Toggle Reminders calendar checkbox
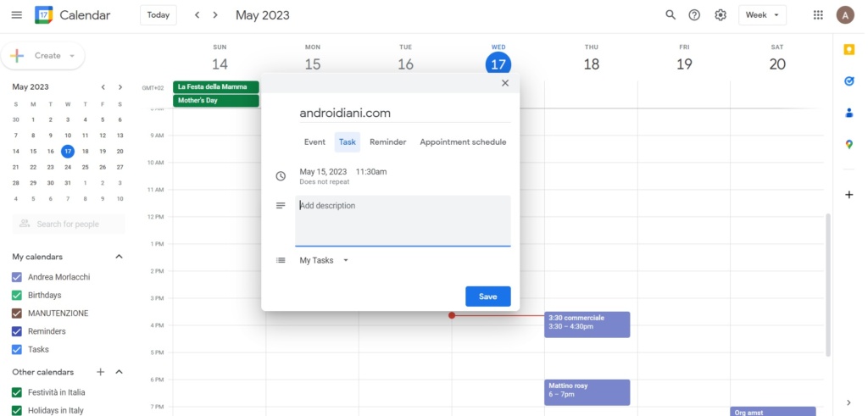 point(17,331)
